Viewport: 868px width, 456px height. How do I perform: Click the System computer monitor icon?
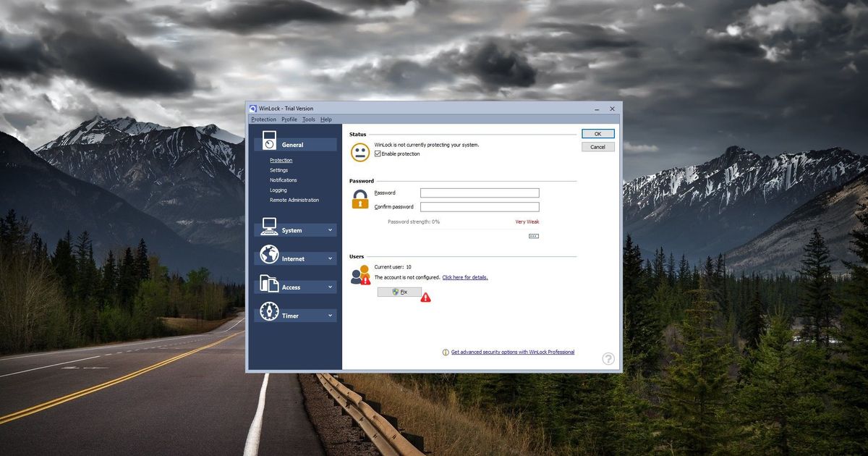click(269, 227)
